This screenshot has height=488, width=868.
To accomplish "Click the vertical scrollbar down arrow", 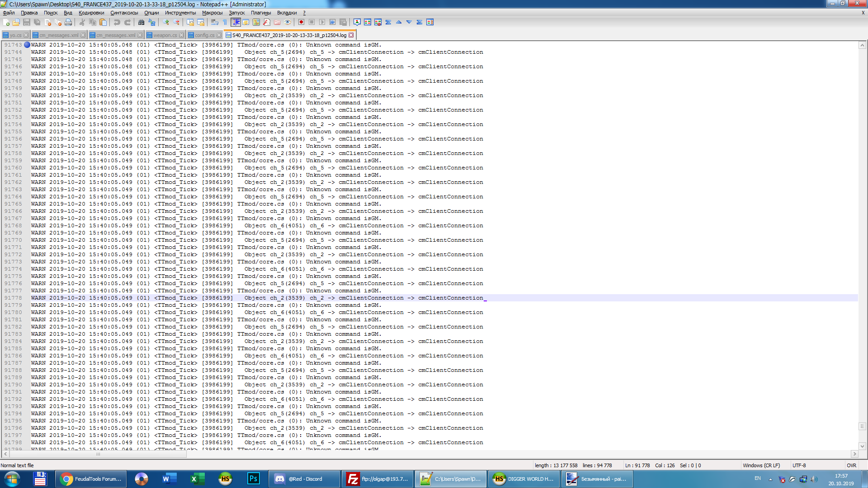I will click(862, 446).
